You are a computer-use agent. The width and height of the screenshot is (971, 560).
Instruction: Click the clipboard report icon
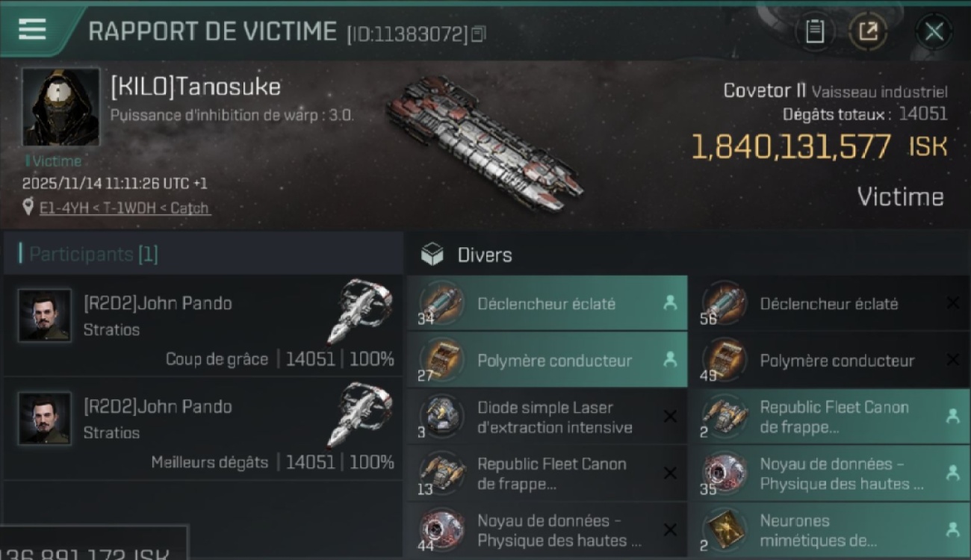pos(815,31)
